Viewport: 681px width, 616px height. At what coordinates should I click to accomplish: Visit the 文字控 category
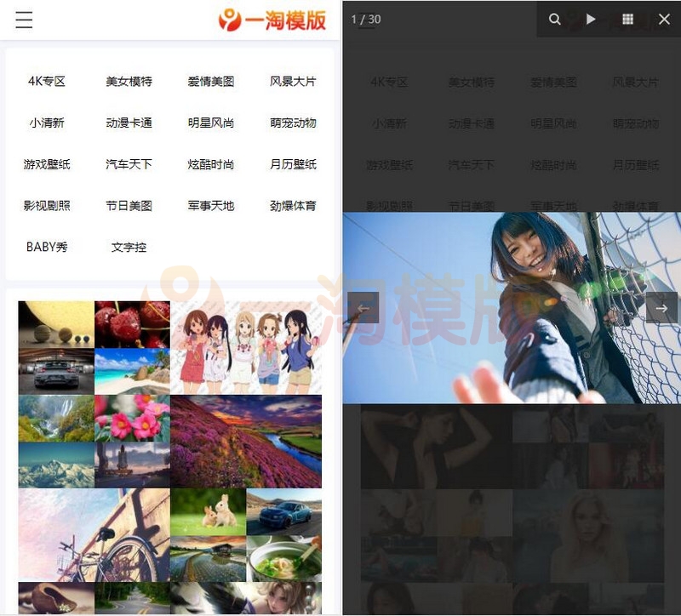pyautogui.click(x=128, y=247)
